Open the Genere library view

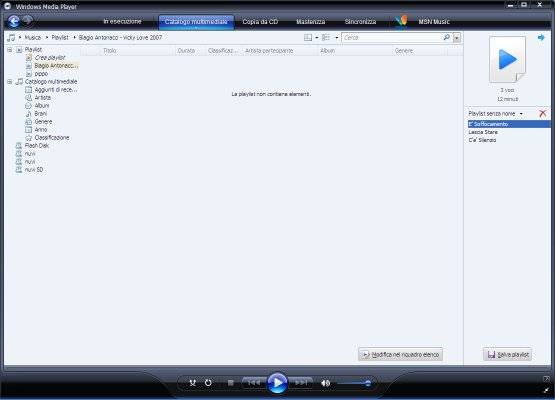43,121
